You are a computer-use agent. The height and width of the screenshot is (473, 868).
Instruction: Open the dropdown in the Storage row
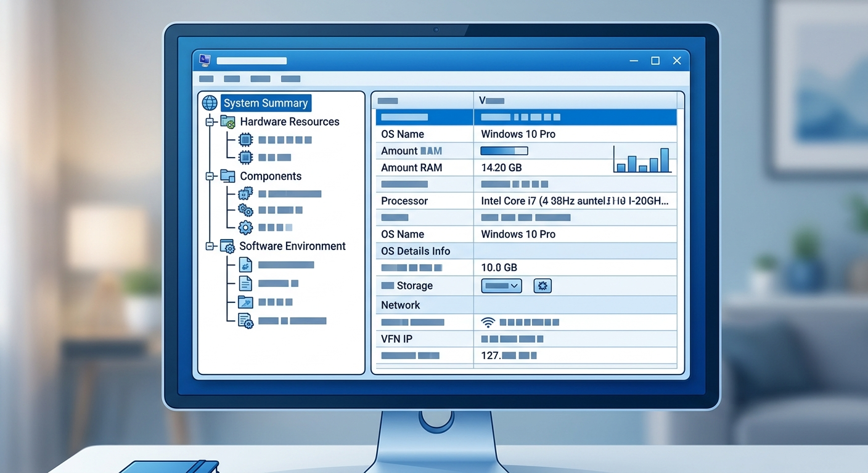[x=501, y=286]
